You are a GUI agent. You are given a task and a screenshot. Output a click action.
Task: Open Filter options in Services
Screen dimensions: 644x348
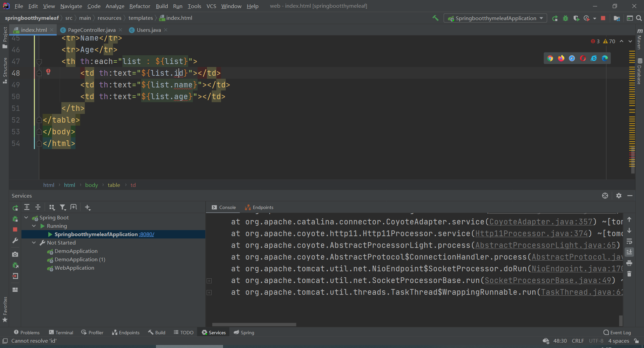(x=63, y=207)
